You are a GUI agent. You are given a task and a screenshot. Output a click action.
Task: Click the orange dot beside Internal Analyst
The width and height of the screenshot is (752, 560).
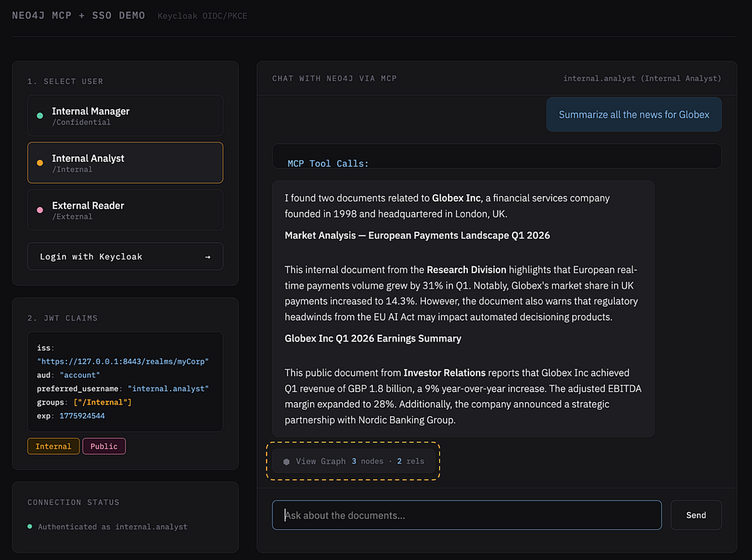coord(40,163)
